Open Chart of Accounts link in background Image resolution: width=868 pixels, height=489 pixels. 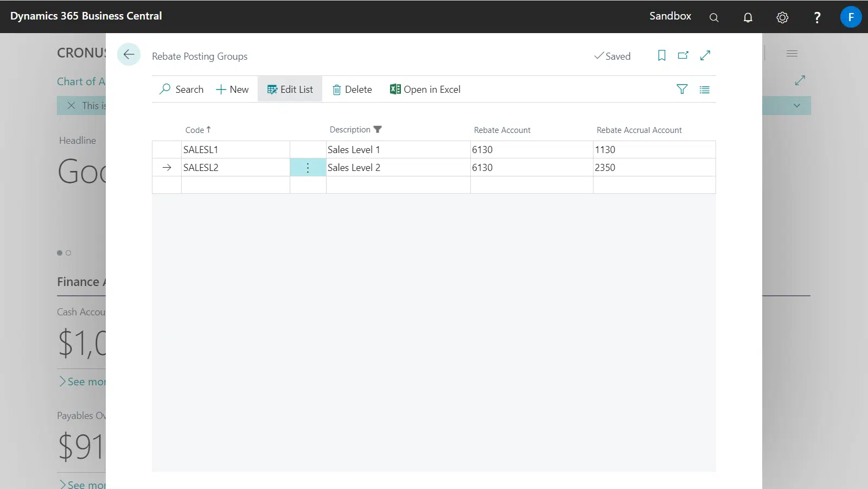coord(81,81)
